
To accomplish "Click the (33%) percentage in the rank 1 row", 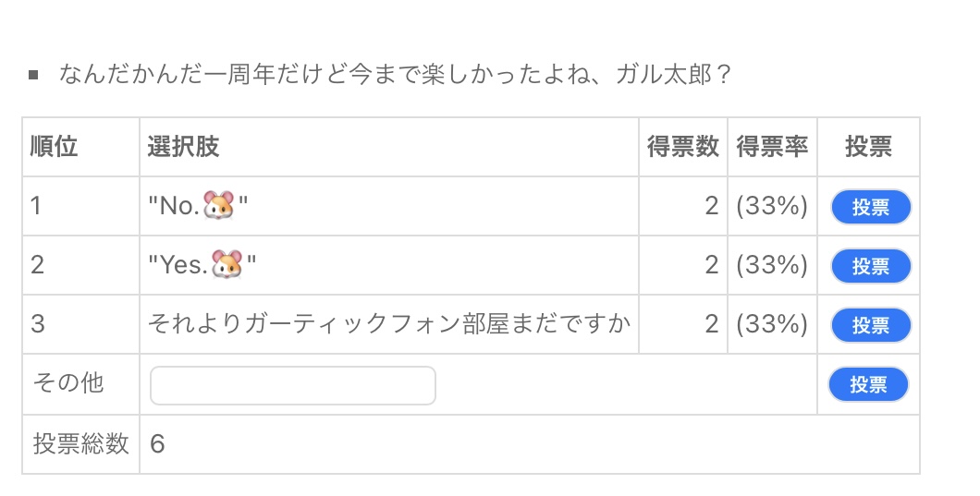I will 772,206.
